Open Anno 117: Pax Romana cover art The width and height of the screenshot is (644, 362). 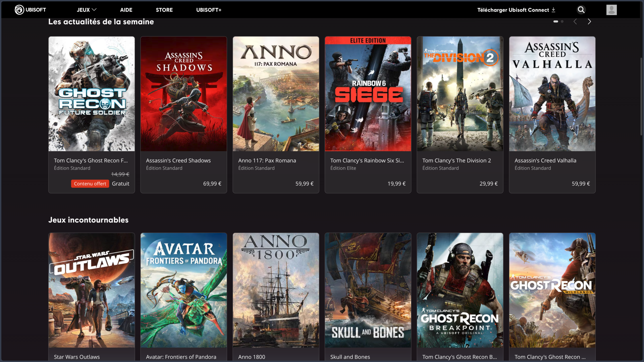276,94
